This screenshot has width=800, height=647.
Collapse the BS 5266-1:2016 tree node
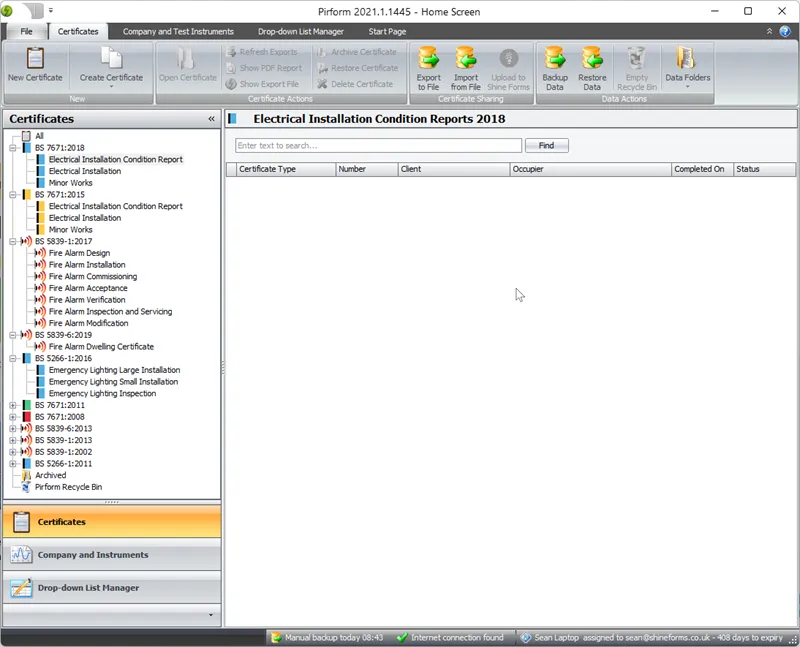(x=13, y=358)
